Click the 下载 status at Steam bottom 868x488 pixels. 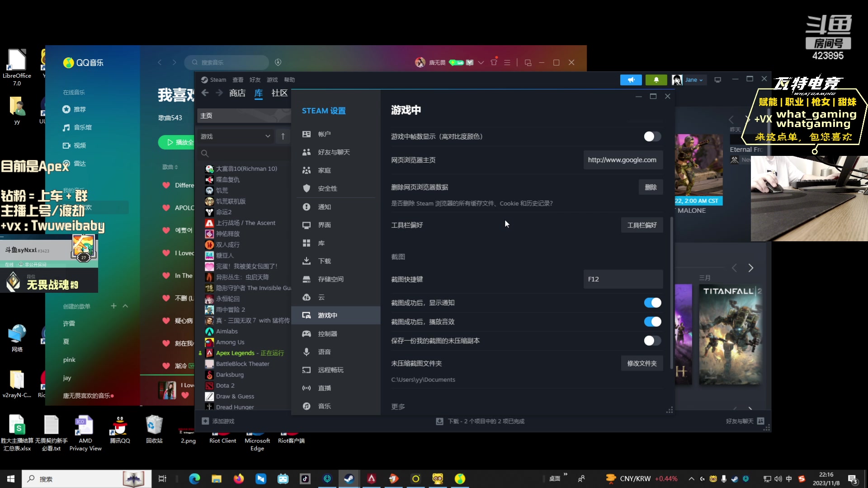click(480, 421)
